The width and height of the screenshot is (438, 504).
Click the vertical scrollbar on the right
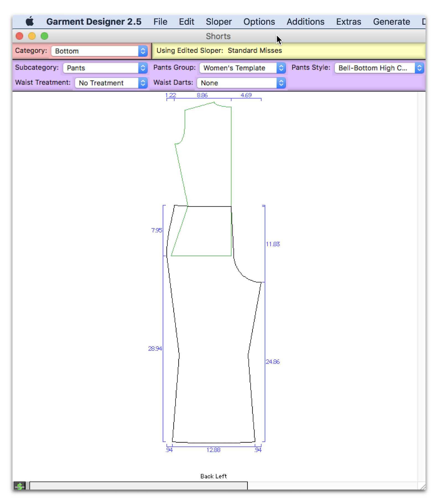pos(421,286)
